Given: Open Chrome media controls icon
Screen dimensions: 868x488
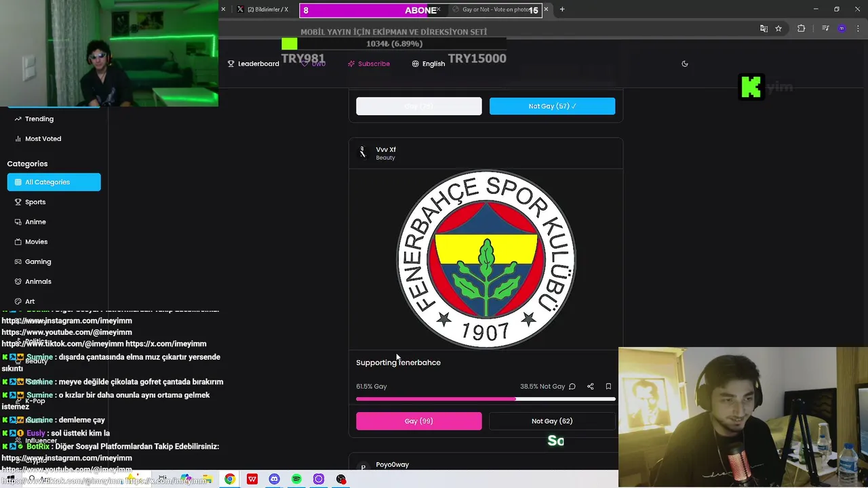Looking at the screenshot, I should (x=825, y=28).
